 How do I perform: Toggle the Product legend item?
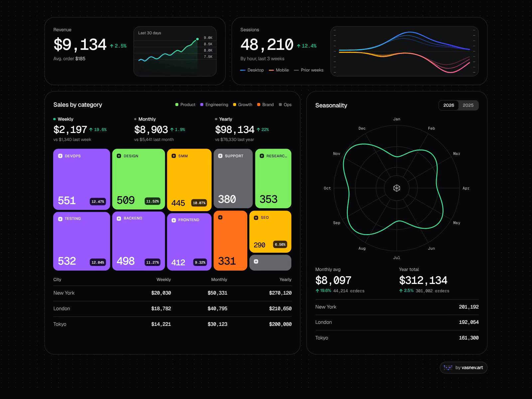click(186, 105)
